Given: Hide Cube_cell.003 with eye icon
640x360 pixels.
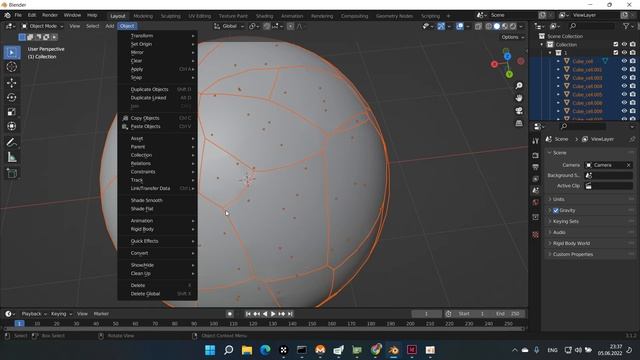Looking at the screenshot, I should 624,78.
